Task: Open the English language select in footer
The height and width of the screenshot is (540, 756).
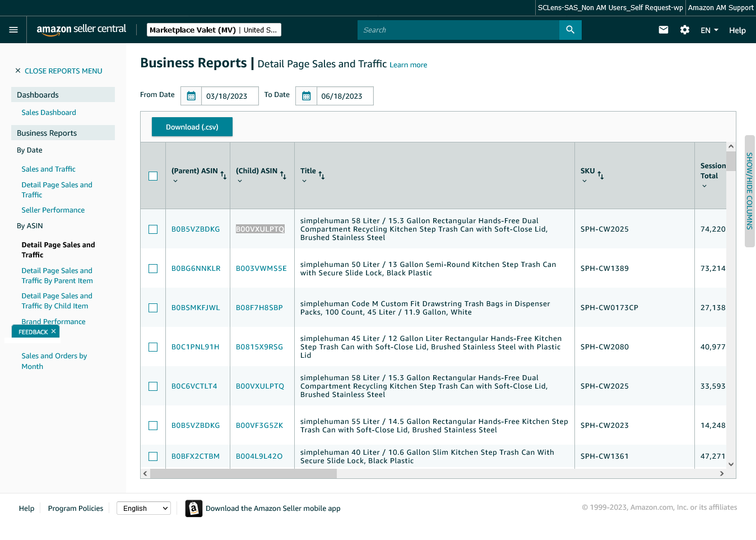Action: pos(143,508)
